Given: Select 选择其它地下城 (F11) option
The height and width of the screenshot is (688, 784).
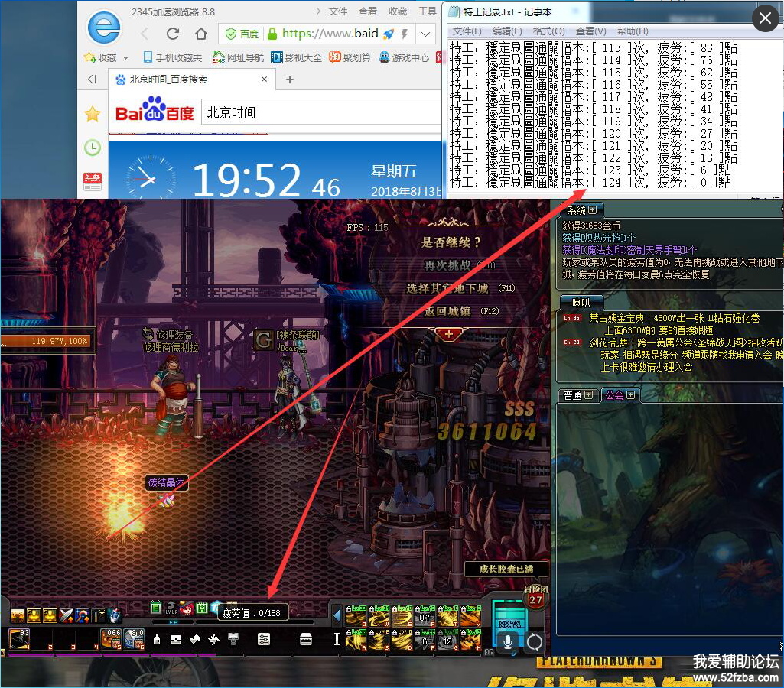Looking at the screenshot, I should coord(460,288).
